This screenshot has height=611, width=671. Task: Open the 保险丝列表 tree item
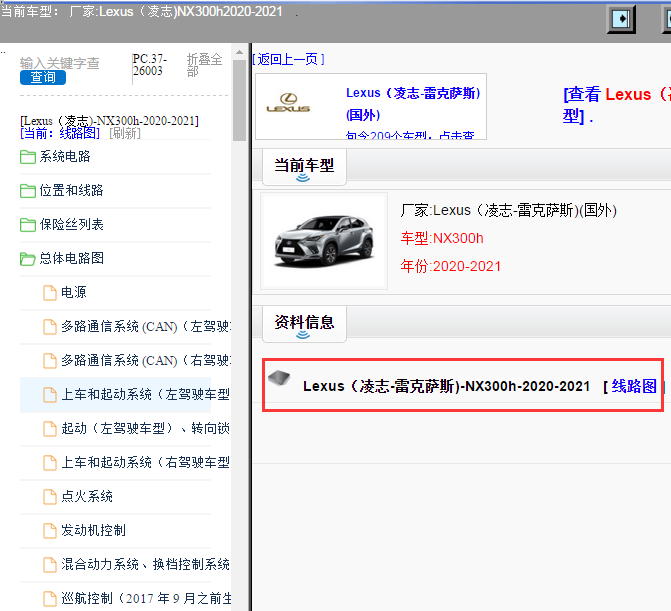[x=71, y=224]
